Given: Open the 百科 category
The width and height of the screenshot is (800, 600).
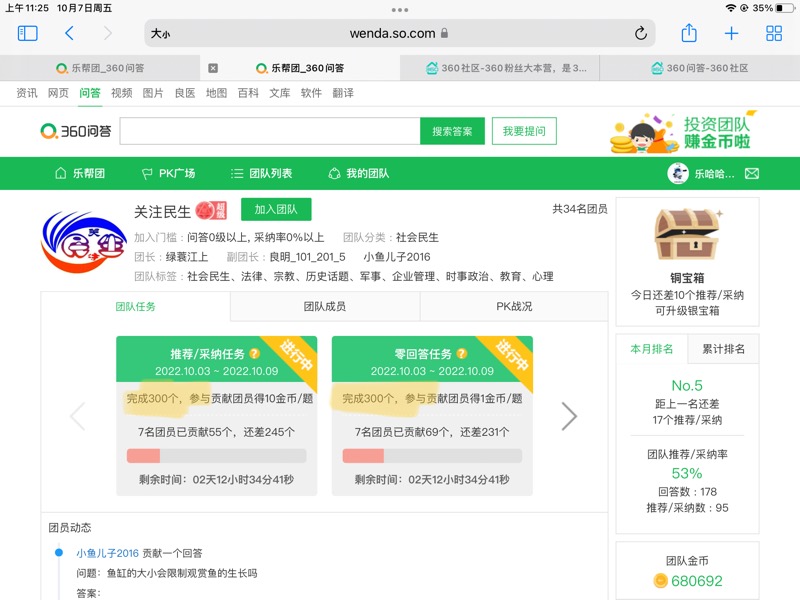Looking at the screenshot, I should pyautogui.click(x=248, y=93).
